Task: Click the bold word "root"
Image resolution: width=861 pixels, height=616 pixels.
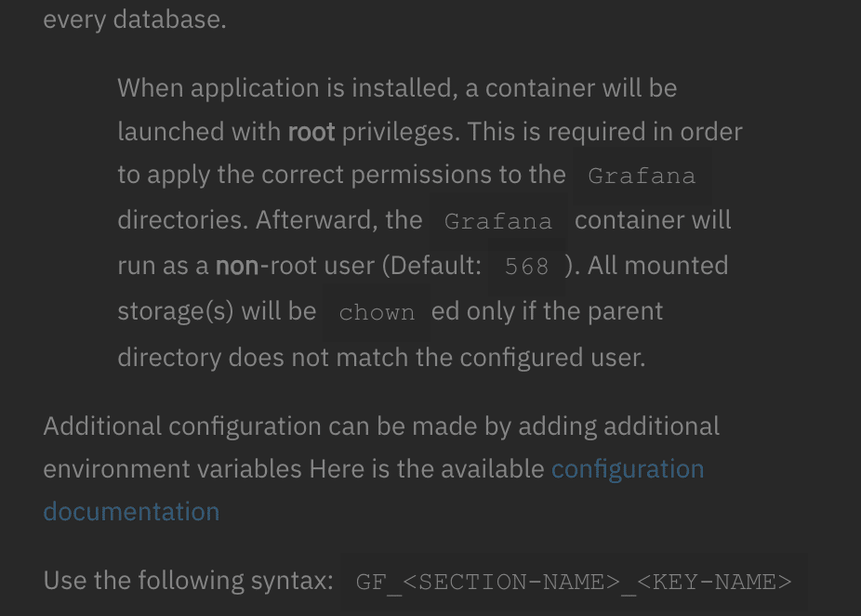Action: click(311, 132)
